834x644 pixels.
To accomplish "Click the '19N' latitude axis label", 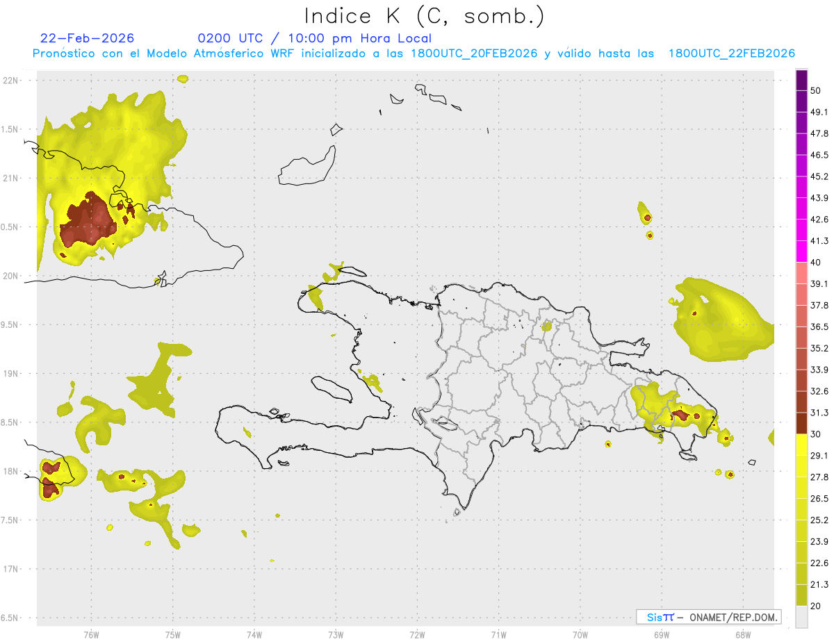I will [10, 373].
